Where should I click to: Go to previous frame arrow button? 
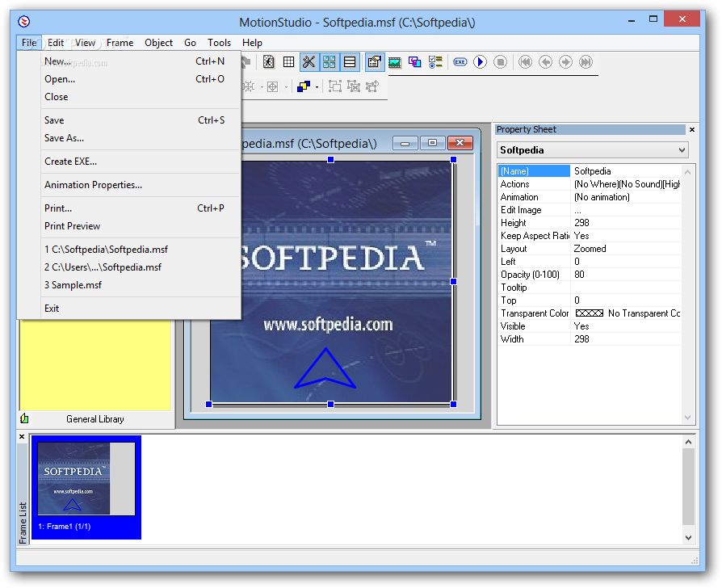pos(546,61)
